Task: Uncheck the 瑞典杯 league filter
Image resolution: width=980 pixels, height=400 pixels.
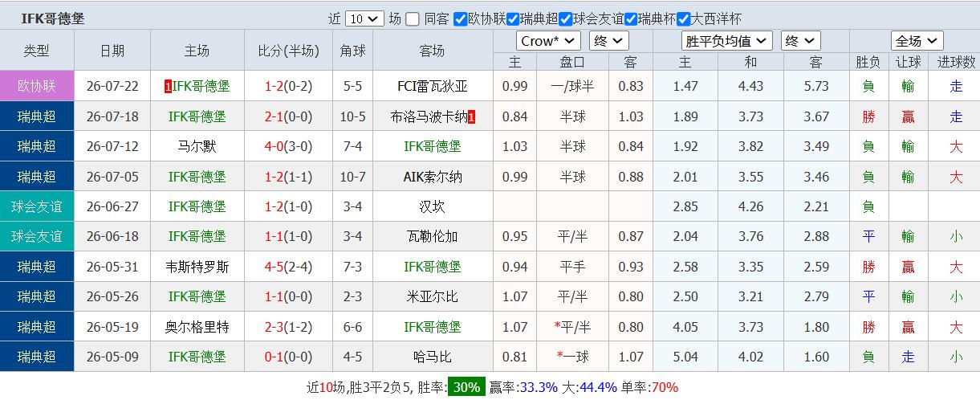Action: 631,18
